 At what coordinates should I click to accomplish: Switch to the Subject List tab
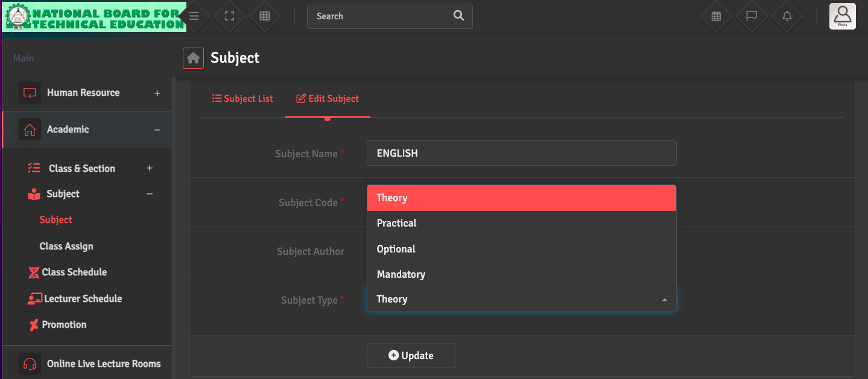[242, 99]
